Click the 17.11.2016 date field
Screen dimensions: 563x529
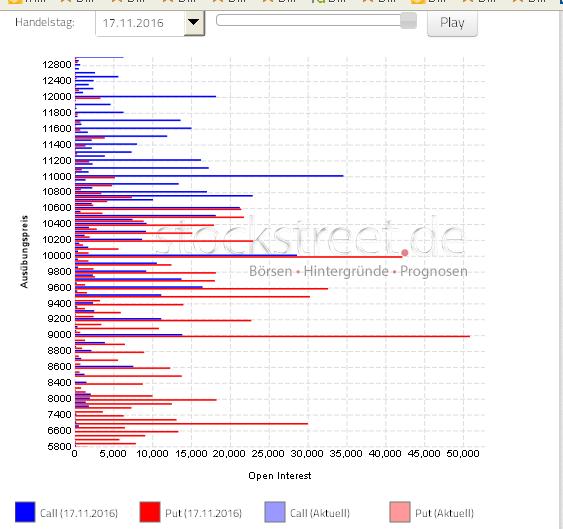pyautogui.click(x=140, y=23)
